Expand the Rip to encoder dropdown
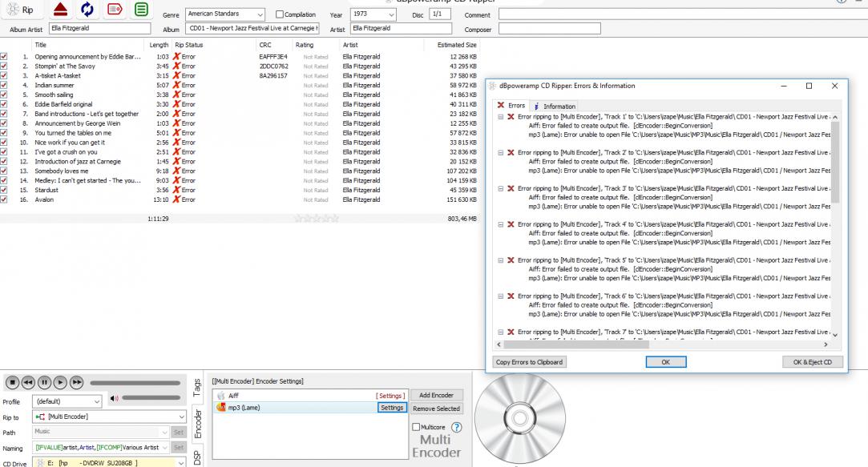 pos(181,417)
